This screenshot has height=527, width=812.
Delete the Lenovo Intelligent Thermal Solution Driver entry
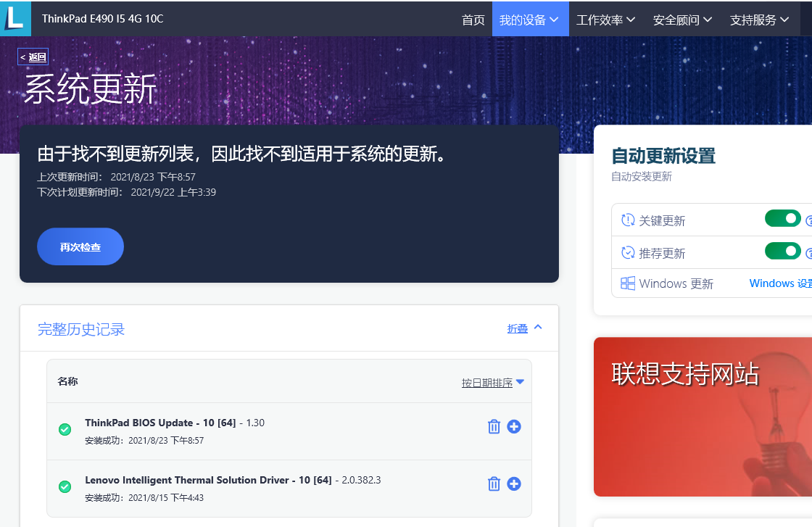tap(494, 484)
